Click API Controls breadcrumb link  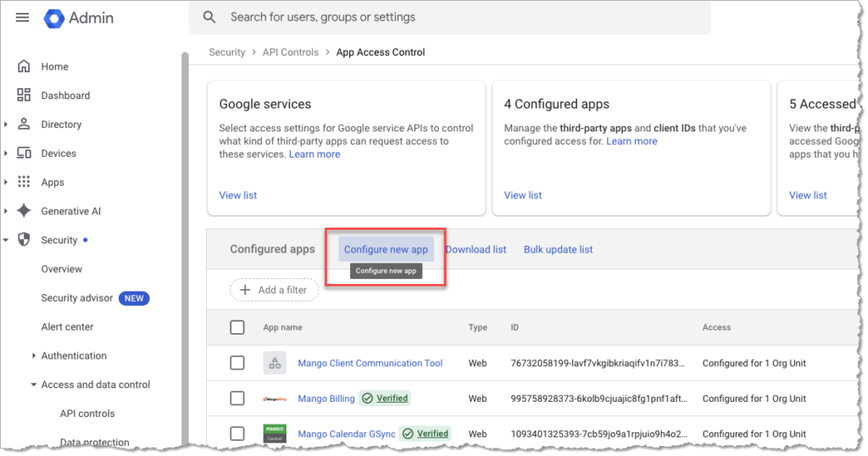[x=291, y=52]
